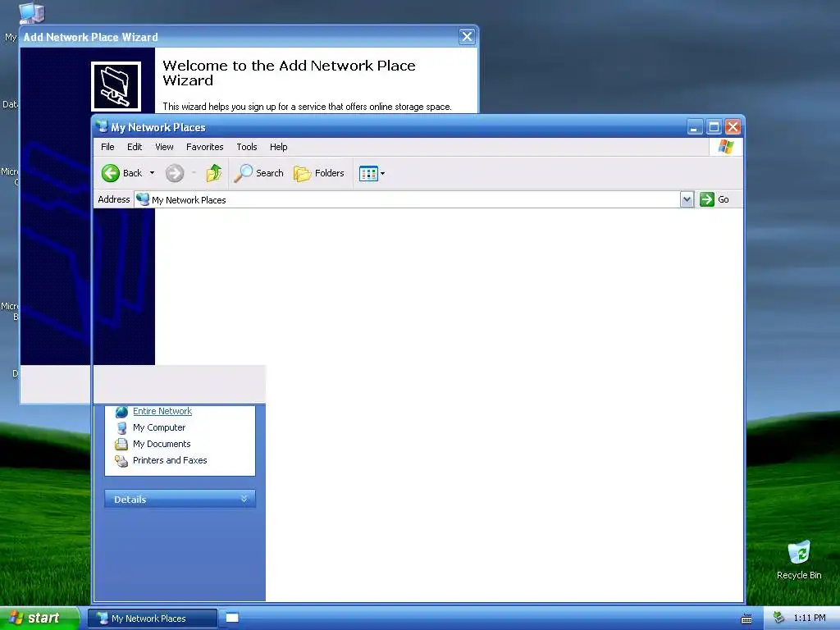The image size is (840, 630).
Task: Click the My Documents folder icon
Action: (x=121, y=444)
